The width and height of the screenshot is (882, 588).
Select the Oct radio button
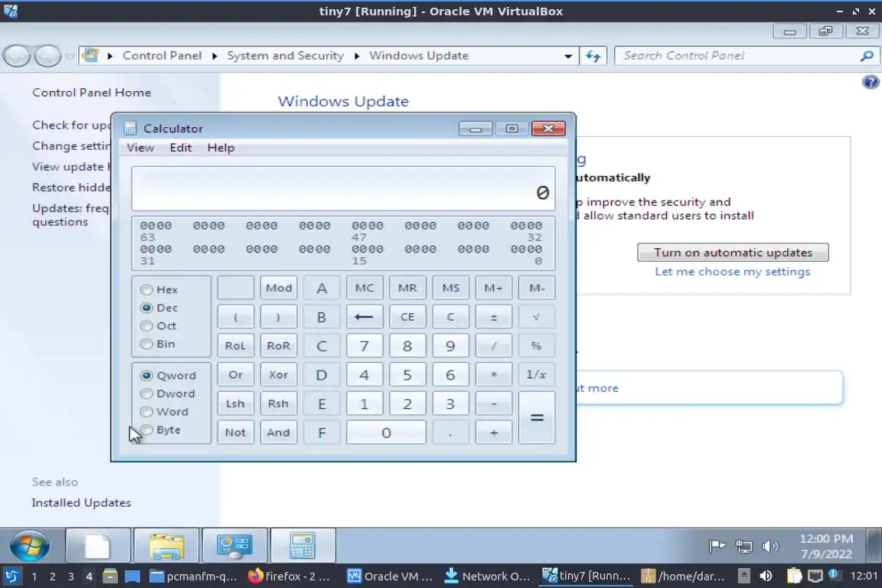tap(147, 326)
